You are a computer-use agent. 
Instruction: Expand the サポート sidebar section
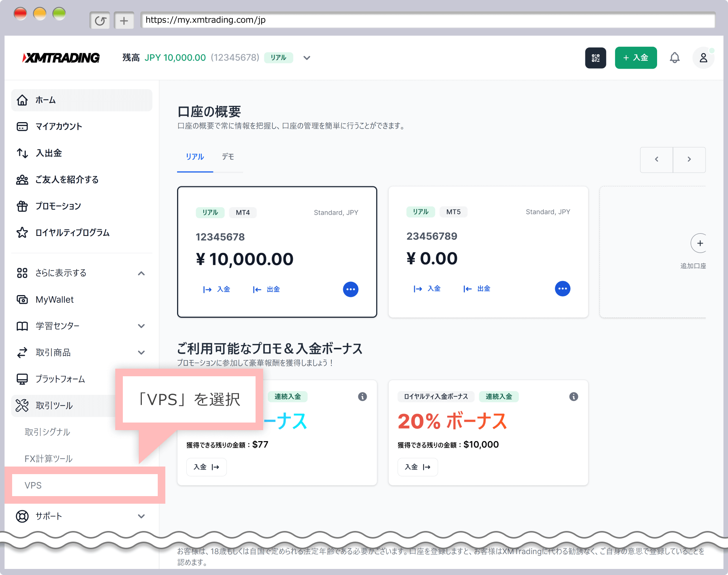pos(141,516)
